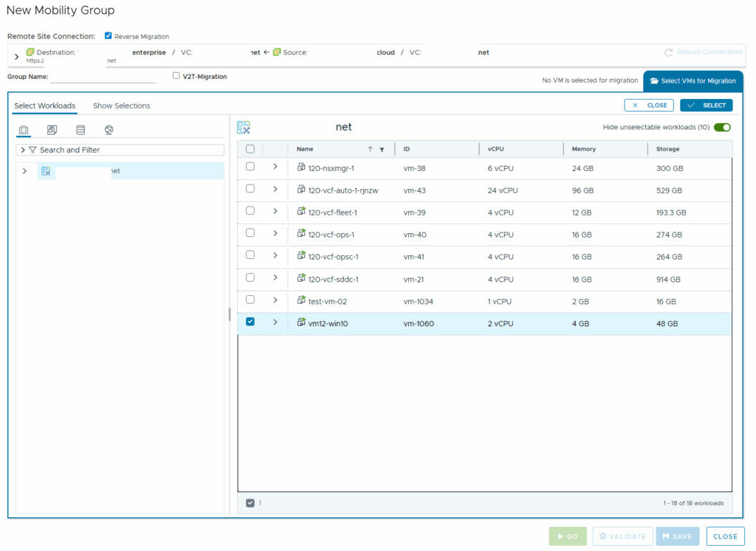Click the Name column filter icon
Image resolution: width=756 pixels, height=551 pixels.
(x=382, y=149)
